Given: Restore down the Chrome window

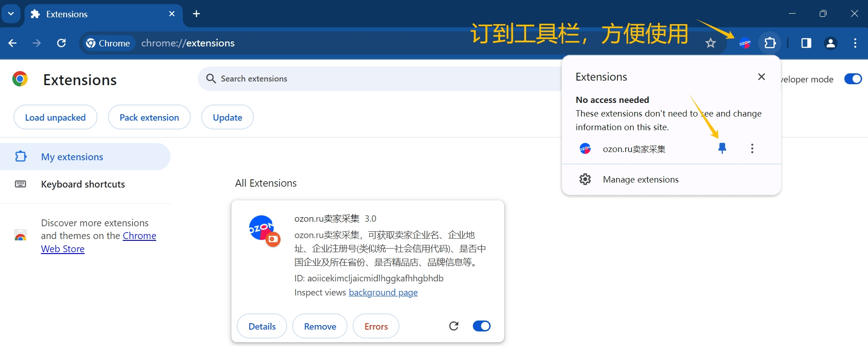Looking at the screenshot, I should (823, 14).
